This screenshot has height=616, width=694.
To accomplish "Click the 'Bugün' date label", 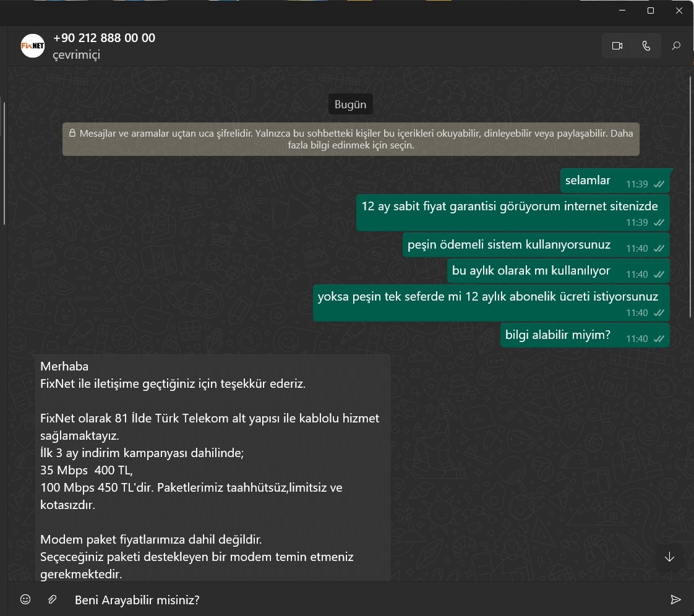I will coord(350,105).
